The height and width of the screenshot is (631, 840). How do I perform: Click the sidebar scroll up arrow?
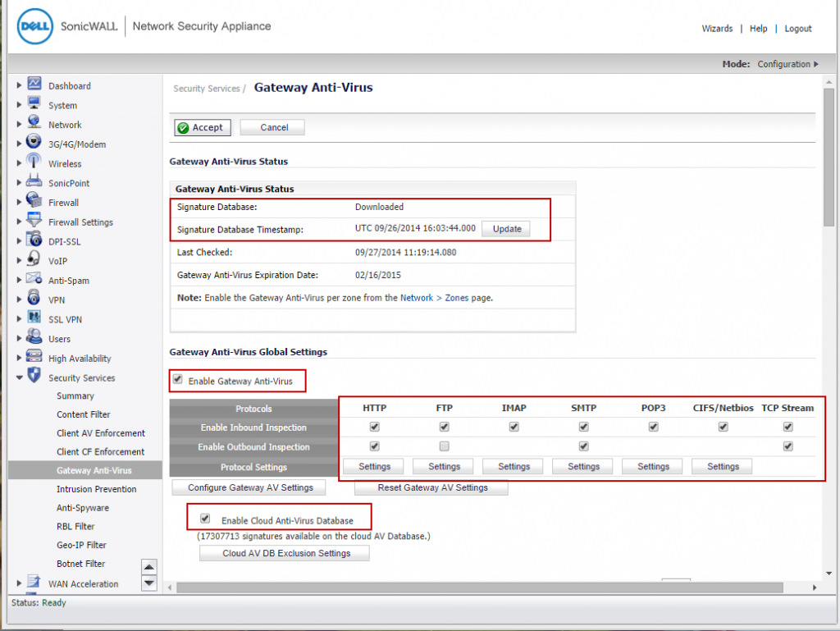point(149,567)
